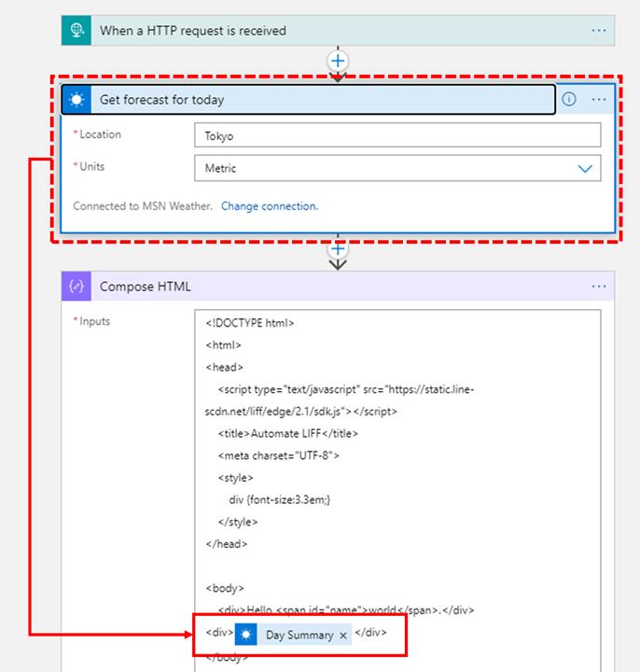This screenshot has height=672, width=640.
Task: Remove the Day Summary dynamic token
Action: click(342, 636)
